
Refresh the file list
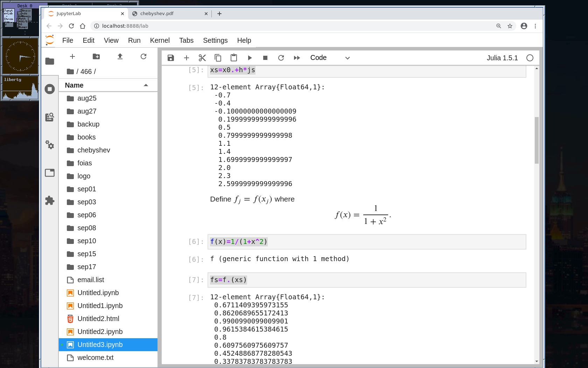coord(143,56)
